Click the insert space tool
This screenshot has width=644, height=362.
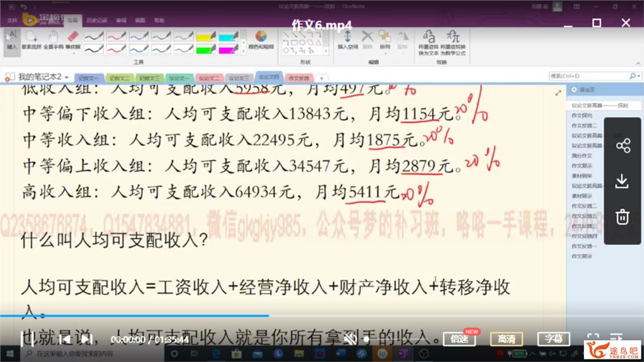tap(348, 41)
